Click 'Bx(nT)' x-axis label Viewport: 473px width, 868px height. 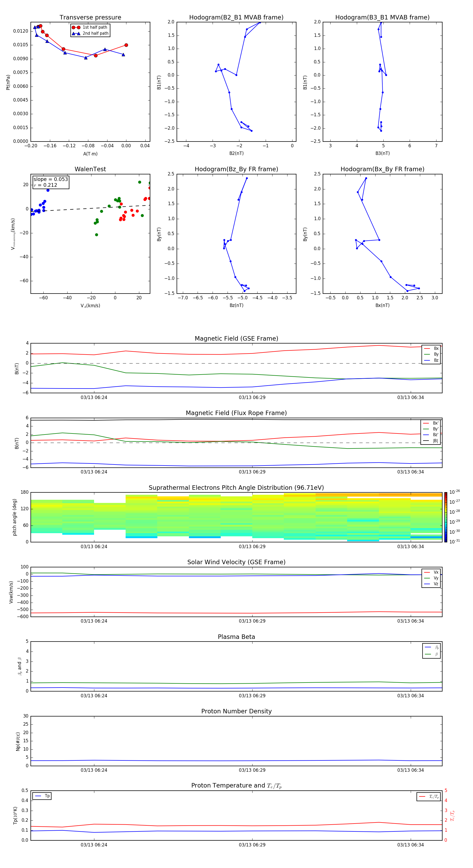pyautogui.click(x=382, y=305)
